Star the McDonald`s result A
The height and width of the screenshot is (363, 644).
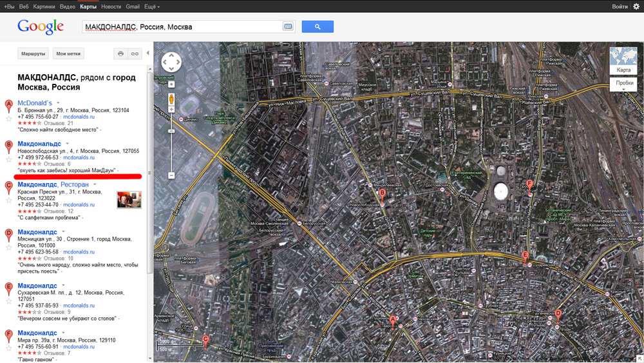(x=8, y=119)
